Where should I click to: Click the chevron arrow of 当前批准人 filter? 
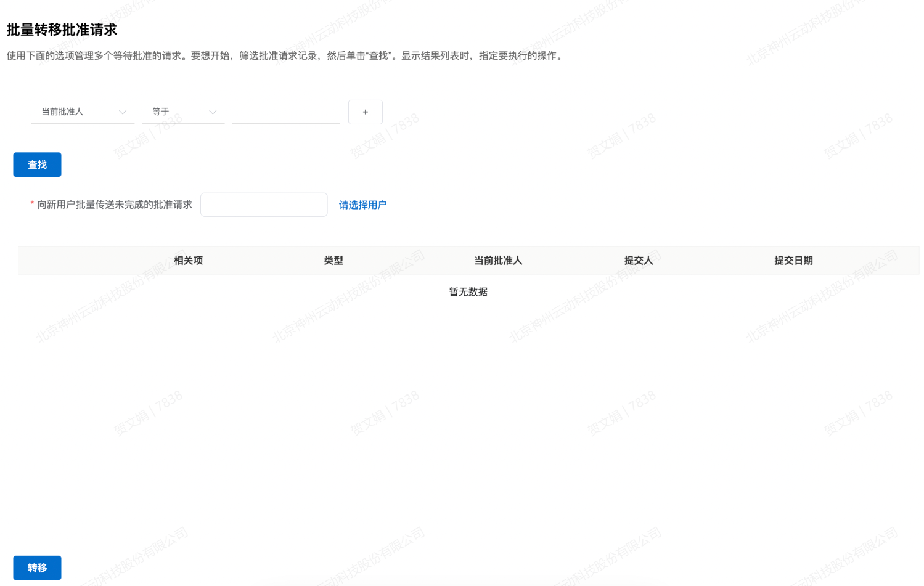(x=123, y=112)
